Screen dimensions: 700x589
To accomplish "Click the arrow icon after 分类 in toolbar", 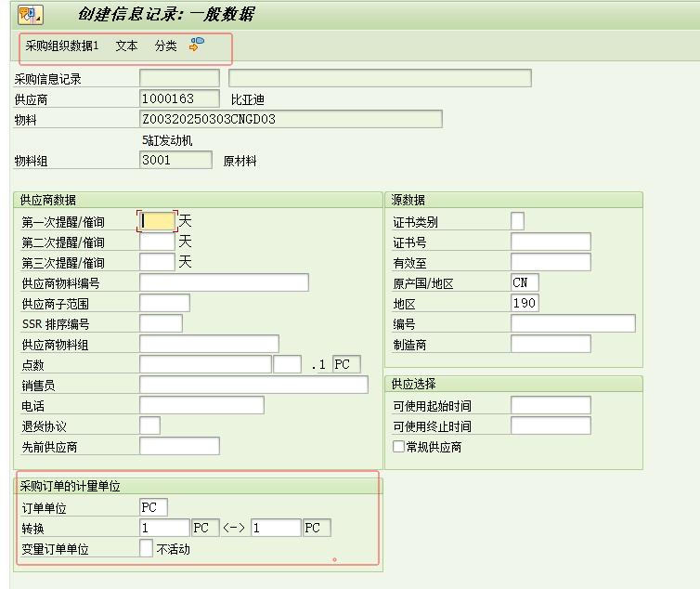I will (x=196, y=45).
